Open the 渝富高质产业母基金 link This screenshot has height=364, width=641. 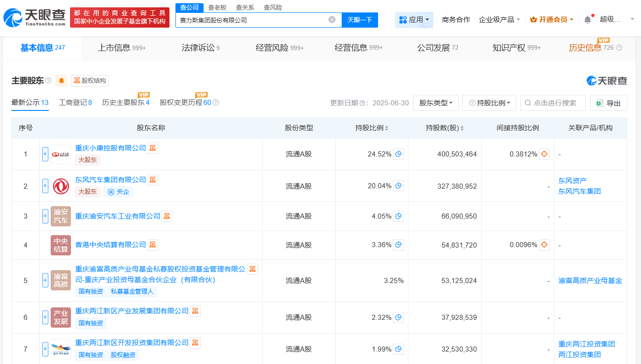590,280
